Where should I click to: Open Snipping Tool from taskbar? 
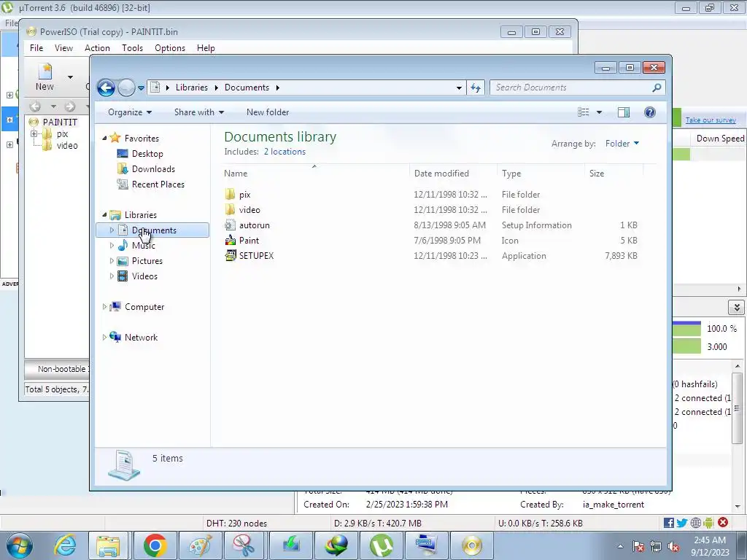[x=245, y=545]
